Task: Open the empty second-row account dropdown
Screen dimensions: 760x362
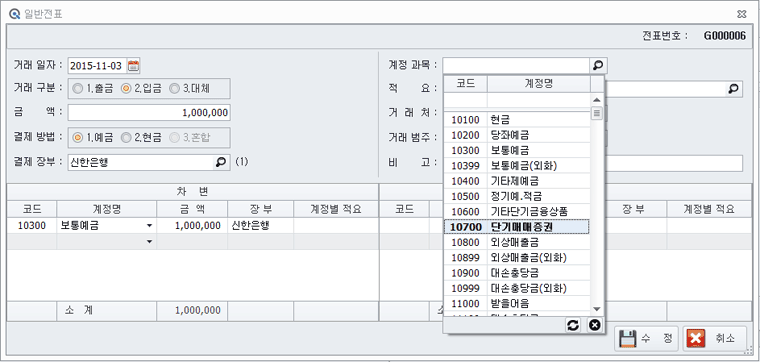Action: [149, 241]
